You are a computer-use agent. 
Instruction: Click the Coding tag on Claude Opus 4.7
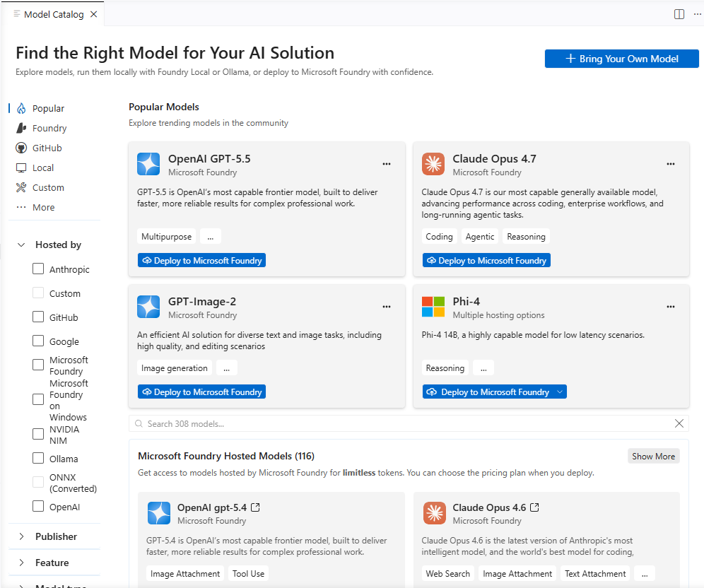click(x=439, y=237)
